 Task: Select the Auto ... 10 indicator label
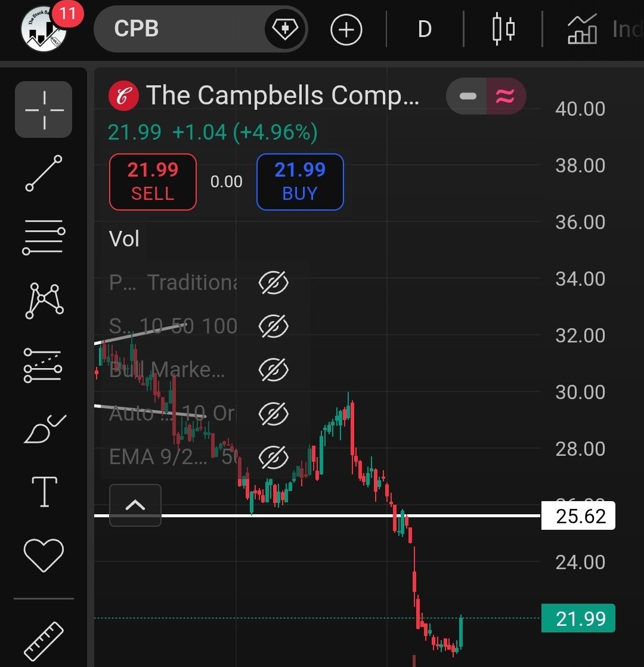click(173, 413)
